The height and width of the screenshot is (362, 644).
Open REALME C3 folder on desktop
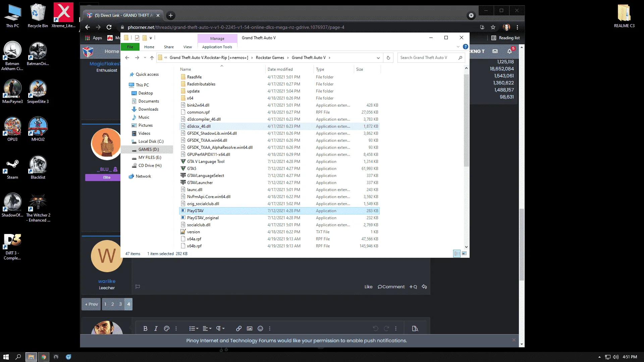pyautogui.click(x=624, y=16)
